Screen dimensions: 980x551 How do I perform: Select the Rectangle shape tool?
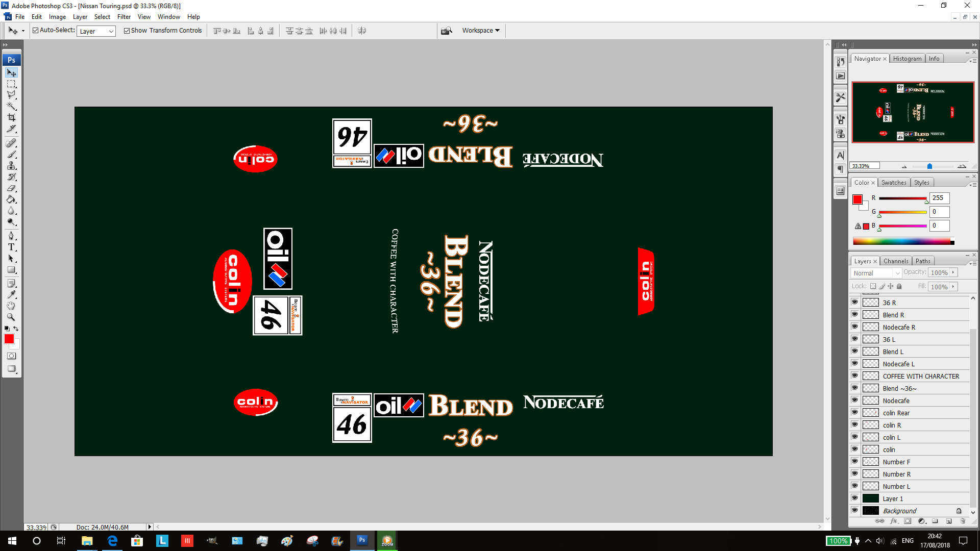point(11,270)
